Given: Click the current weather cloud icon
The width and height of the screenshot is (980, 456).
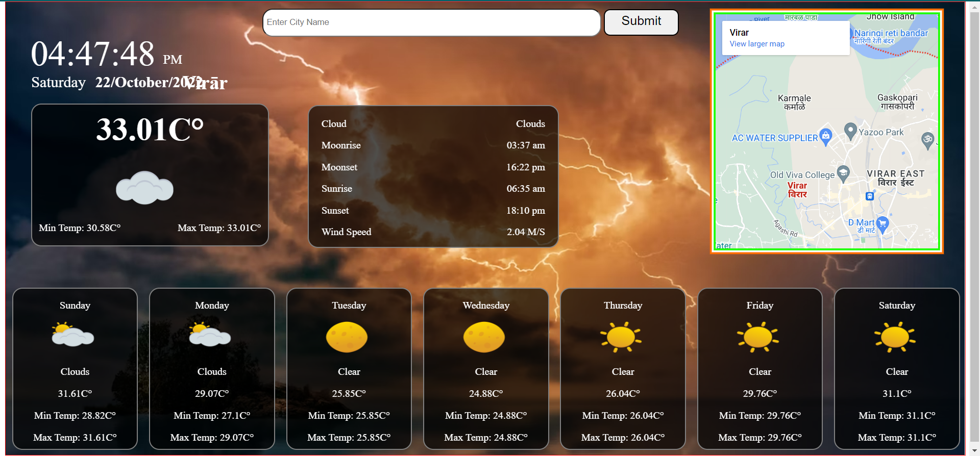Looking at the screenshot, I should [144, 188].
